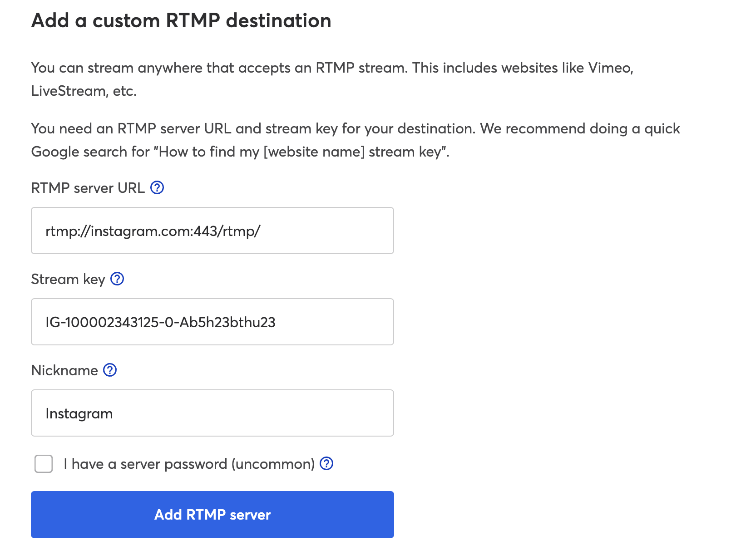Click the "Nickname" field label
Image resolution: width=731 pixels, height=560 pixels.
[64, 370]
